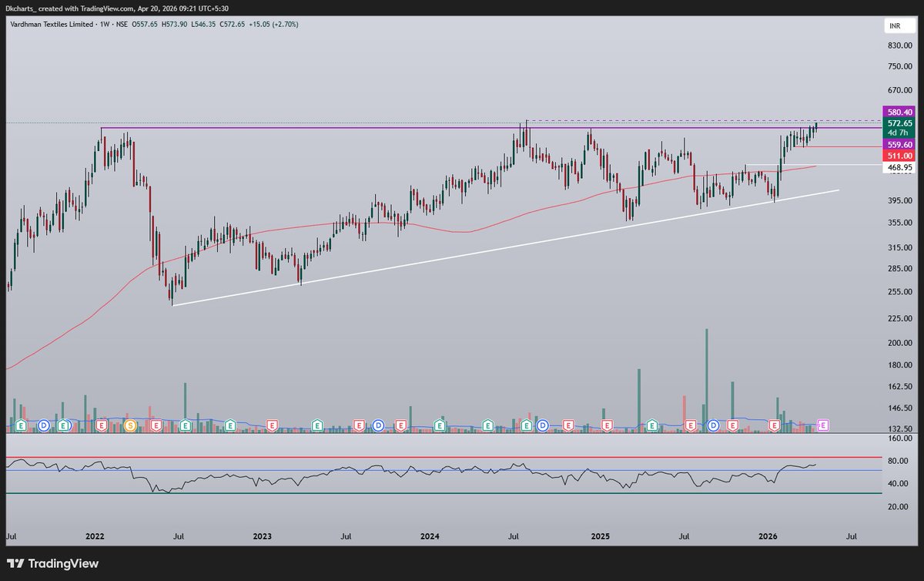Click the 4d 7h bar countdown label
The width and height of the screenshot is (924, 581).
[898, 133]
